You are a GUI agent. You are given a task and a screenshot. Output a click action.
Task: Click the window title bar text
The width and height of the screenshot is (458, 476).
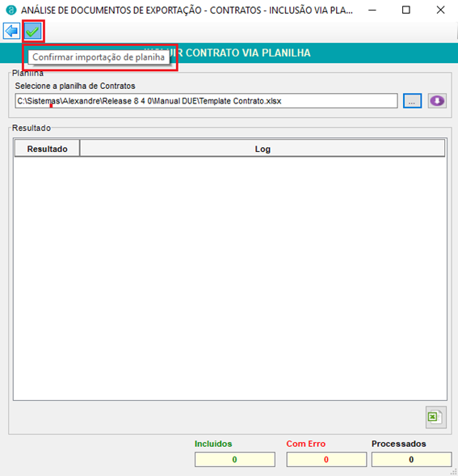[x=187, y=10]
